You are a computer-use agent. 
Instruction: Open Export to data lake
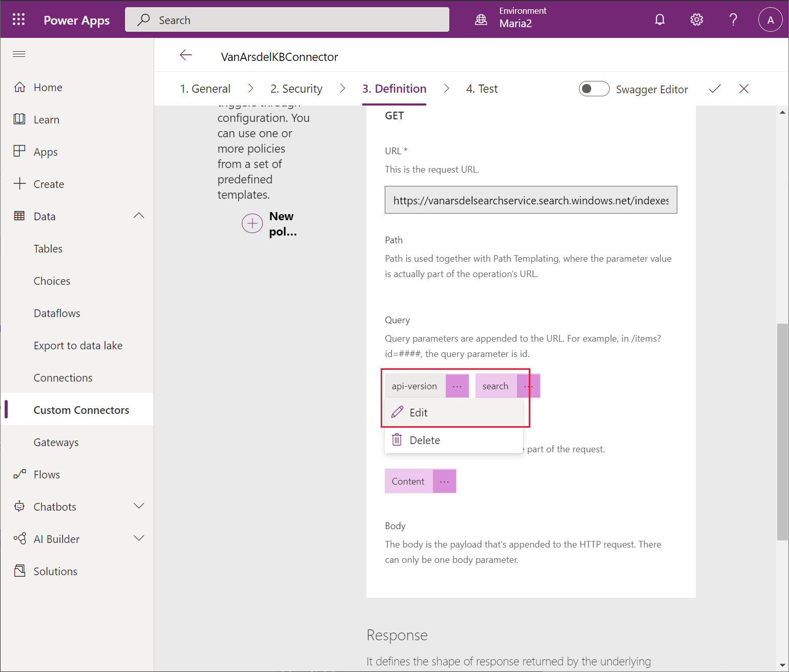[x=77, y=345]
